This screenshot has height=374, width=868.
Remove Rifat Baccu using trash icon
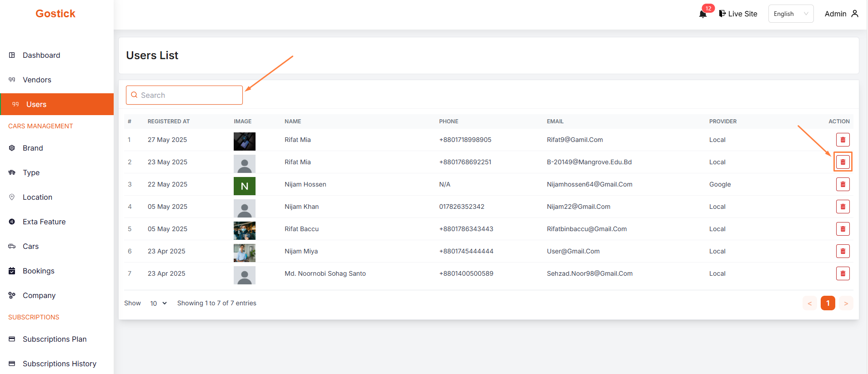click(843, 229)
